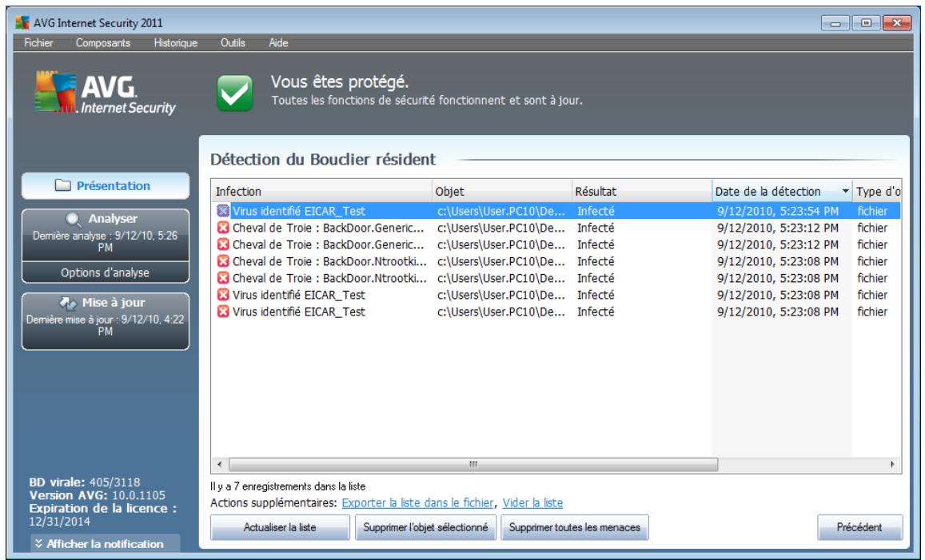Screen dimensions: 925x560
Task: Click the AVG title bar app icon
Action: pos(22,23)
